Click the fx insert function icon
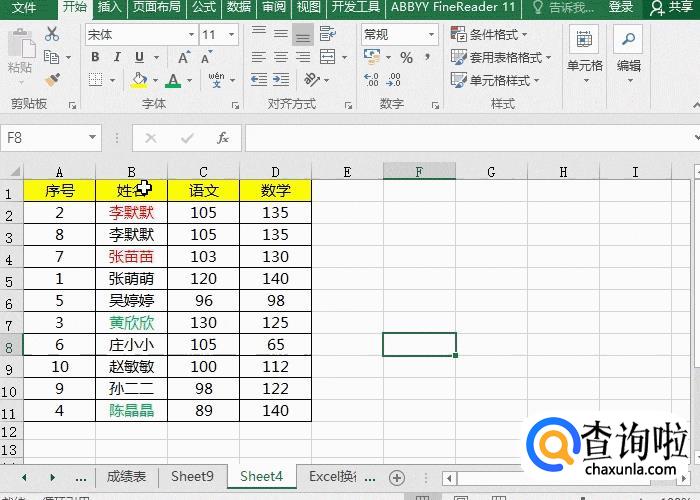 (x=222, y=138)
